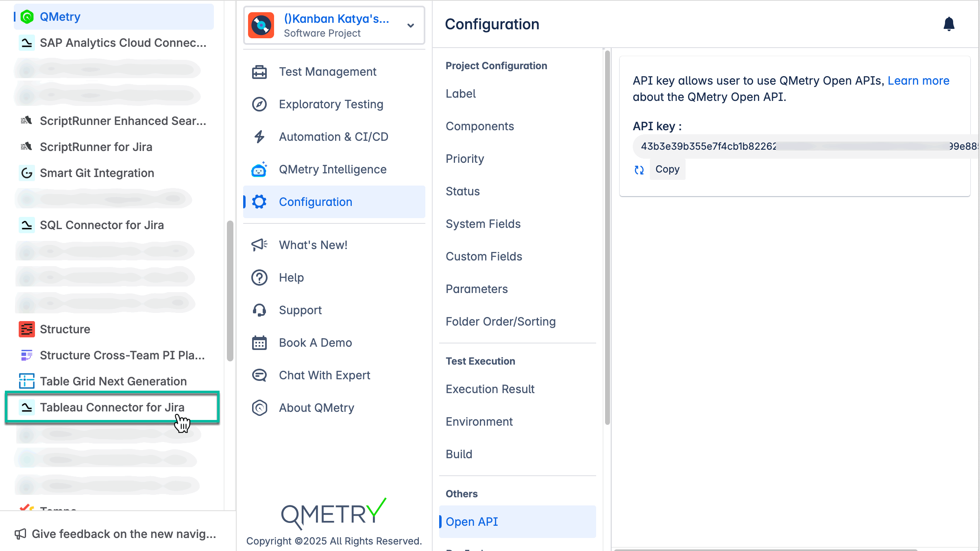Select the System Fields configuration item
The width and height of the screenshot is (980, 551).
[x=483, y=223]
